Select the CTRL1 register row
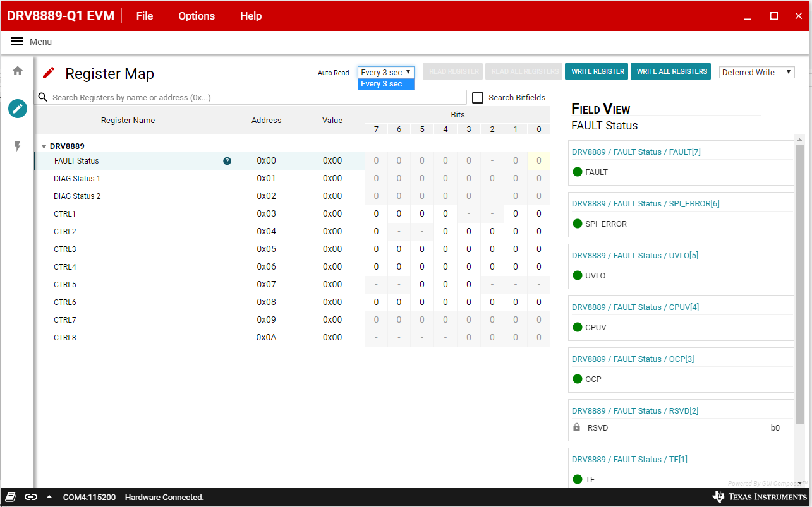Image resolution: width=812 pixels, height=507 pixels. tap(292, 214)
